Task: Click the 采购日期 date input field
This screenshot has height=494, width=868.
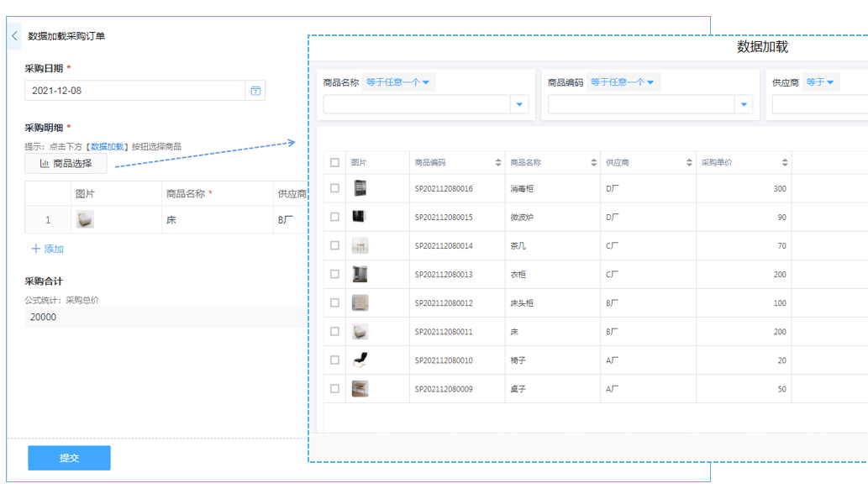Action: [x=134, y=91]
